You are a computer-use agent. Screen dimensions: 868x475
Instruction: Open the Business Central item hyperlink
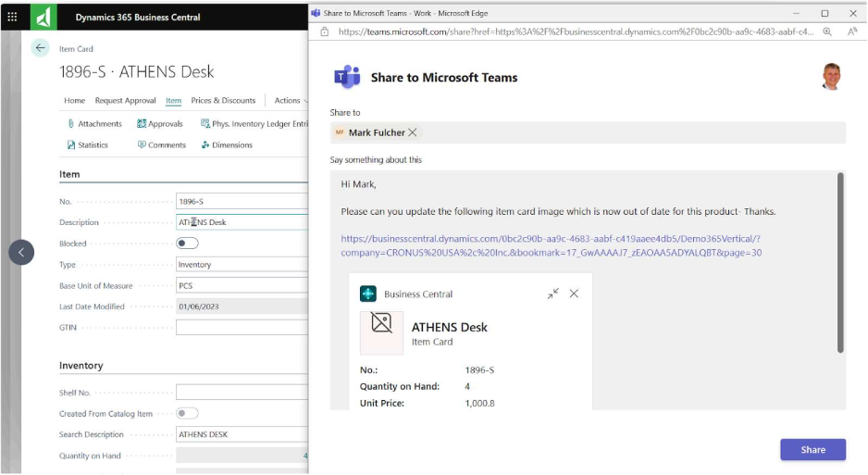click(551, 245)
